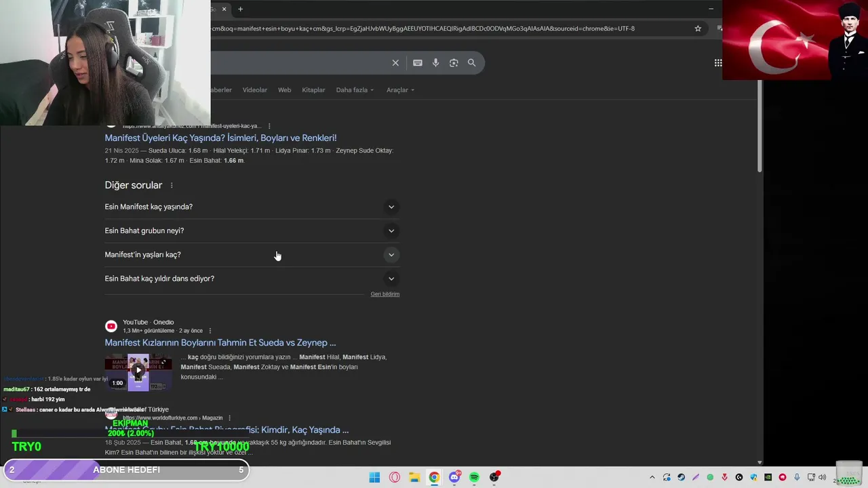This screenshot has width=868, height=488.
Task: Open the Windows Start menu
Action: coord(374,477)
